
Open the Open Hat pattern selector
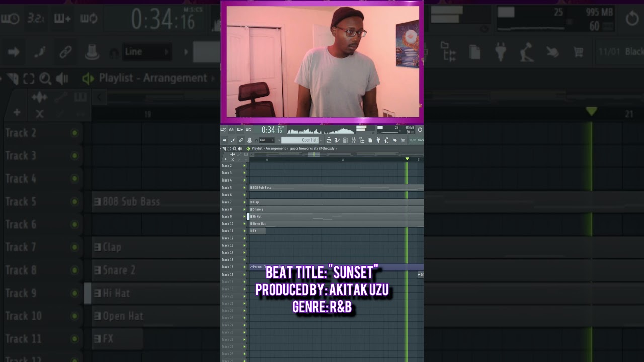point(300,140)
